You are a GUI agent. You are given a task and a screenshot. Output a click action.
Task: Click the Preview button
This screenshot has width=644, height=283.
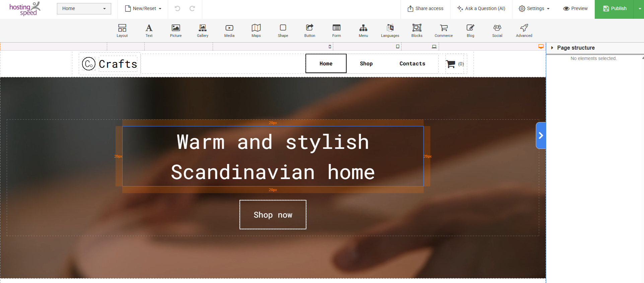tap(575, 8)
